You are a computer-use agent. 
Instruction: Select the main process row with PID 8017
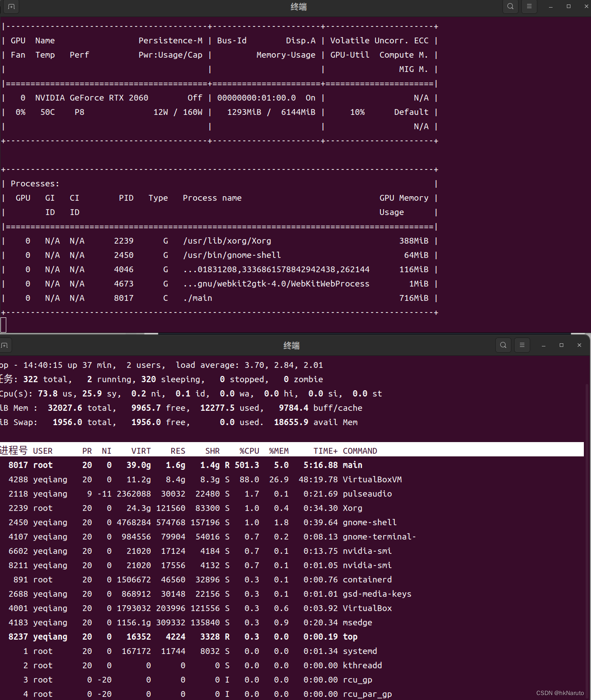point(179,465)
